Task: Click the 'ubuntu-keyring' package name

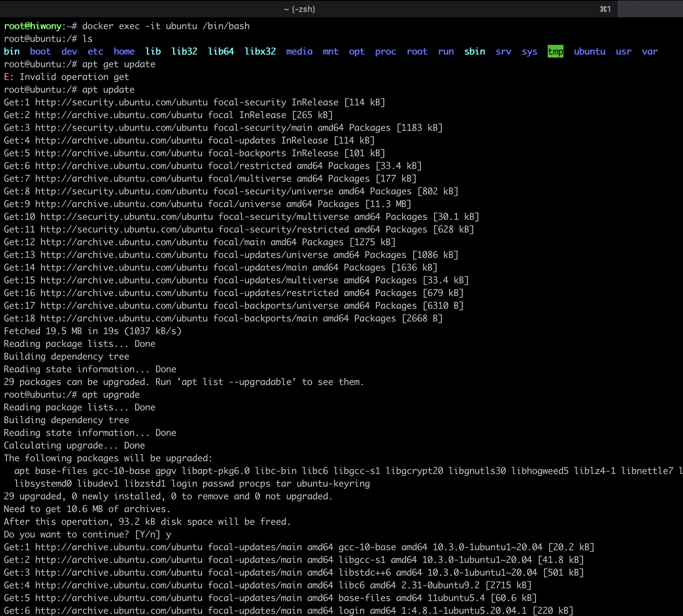Action: (333, 484)
